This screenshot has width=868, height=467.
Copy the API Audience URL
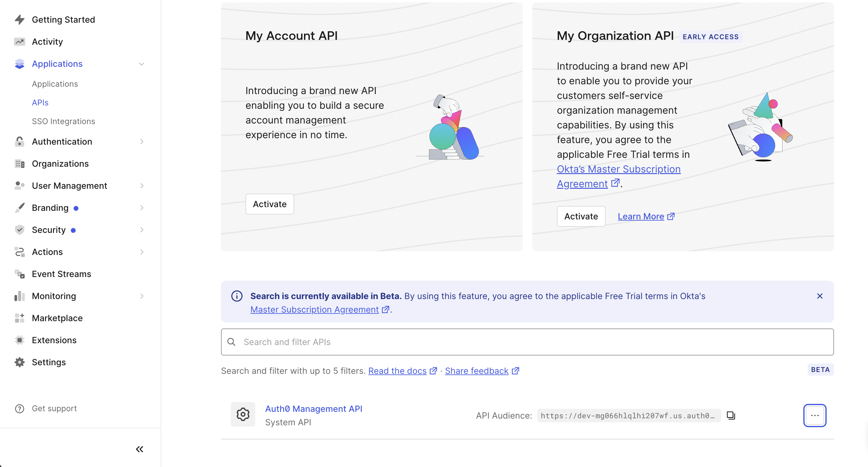point(731,416)
